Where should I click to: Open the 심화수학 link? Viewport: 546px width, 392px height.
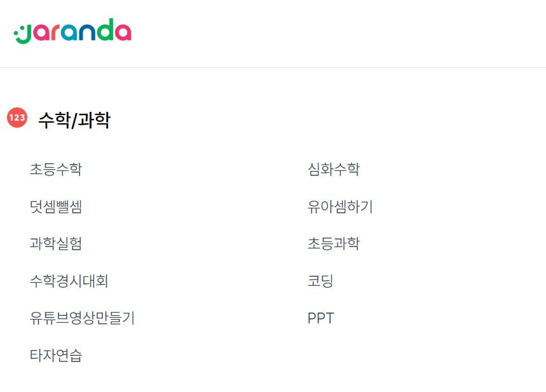pos(333,169)
